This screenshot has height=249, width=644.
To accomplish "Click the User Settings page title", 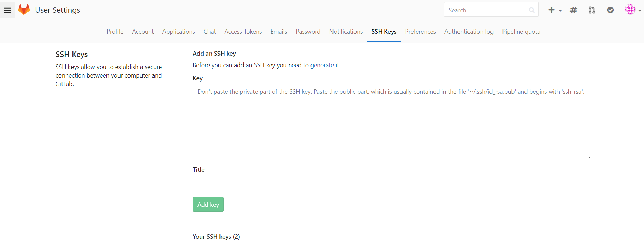I will [x=57, y=10].
